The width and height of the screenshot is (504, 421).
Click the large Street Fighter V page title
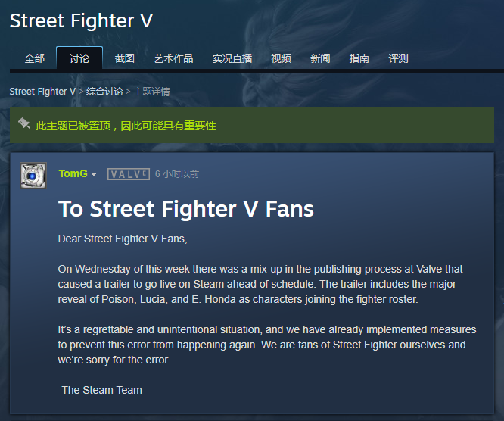coord(81,20)
